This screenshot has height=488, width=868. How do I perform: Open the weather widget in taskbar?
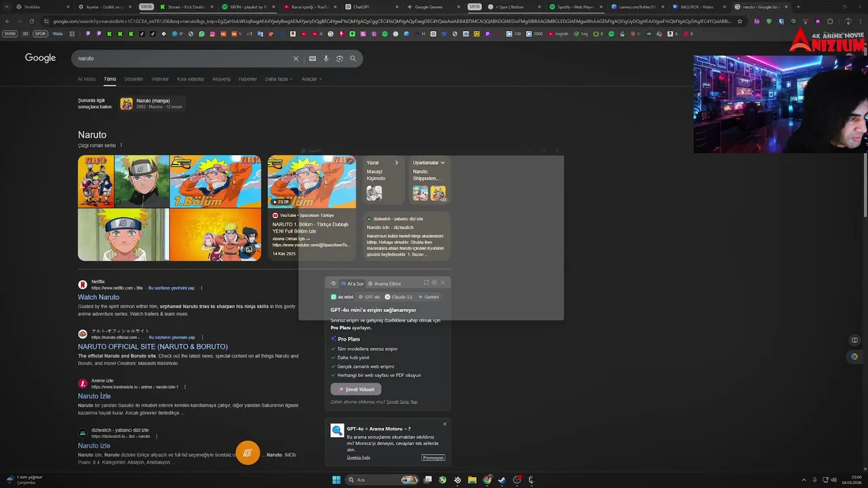click(26, 480)
